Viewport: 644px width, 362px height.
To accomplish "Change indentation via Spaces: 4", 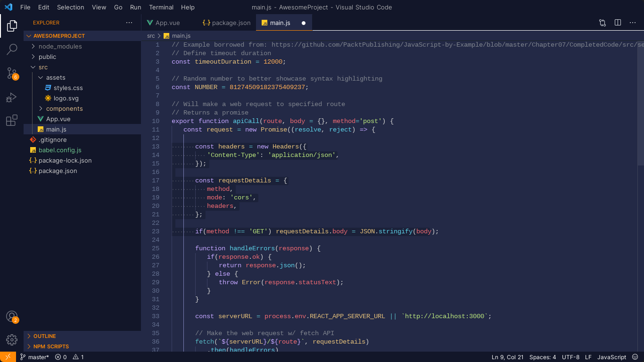I will (543, 357).
